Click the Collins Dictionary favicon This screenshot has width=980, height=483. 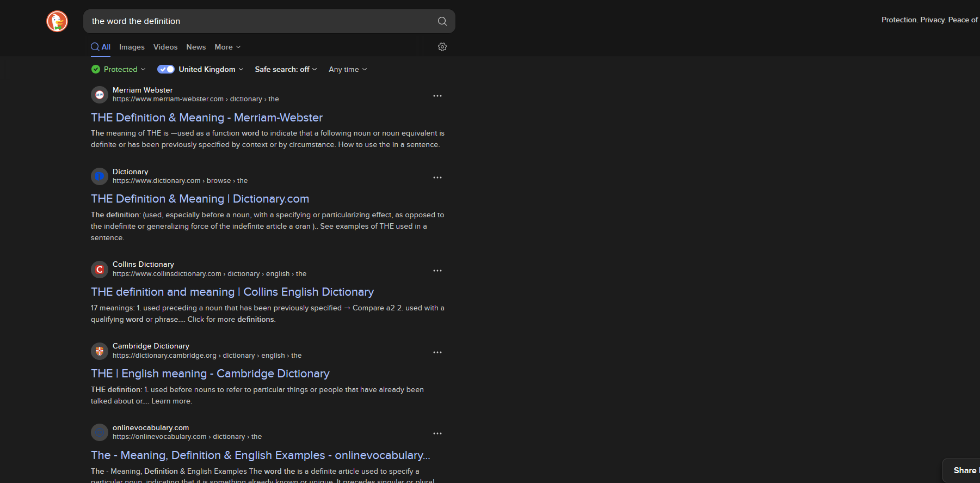(100, 270)
